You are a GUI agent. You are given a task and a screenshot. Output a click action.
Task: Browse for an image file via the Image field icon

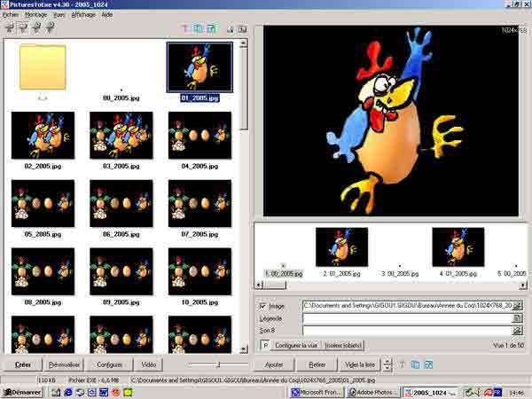[x=517, y=306]
